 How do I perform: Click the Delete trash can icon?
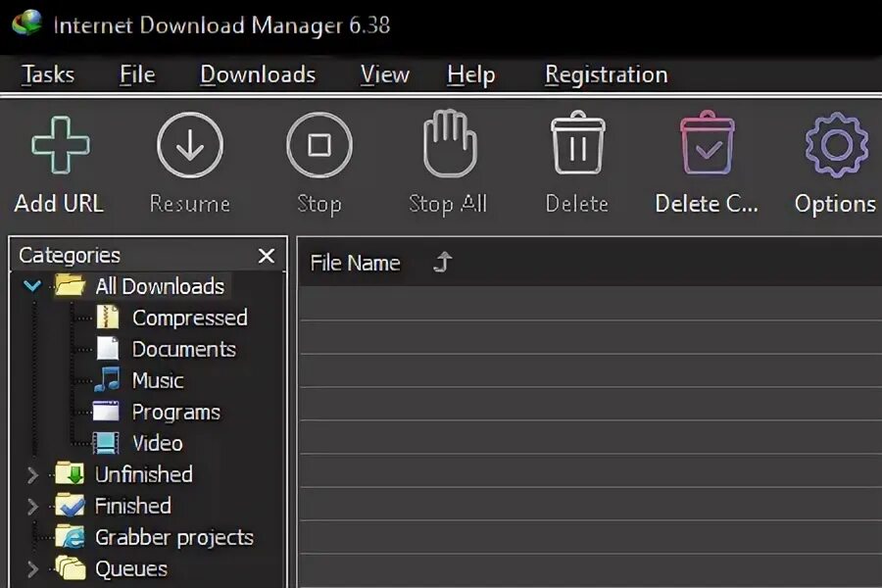(577, 143)
